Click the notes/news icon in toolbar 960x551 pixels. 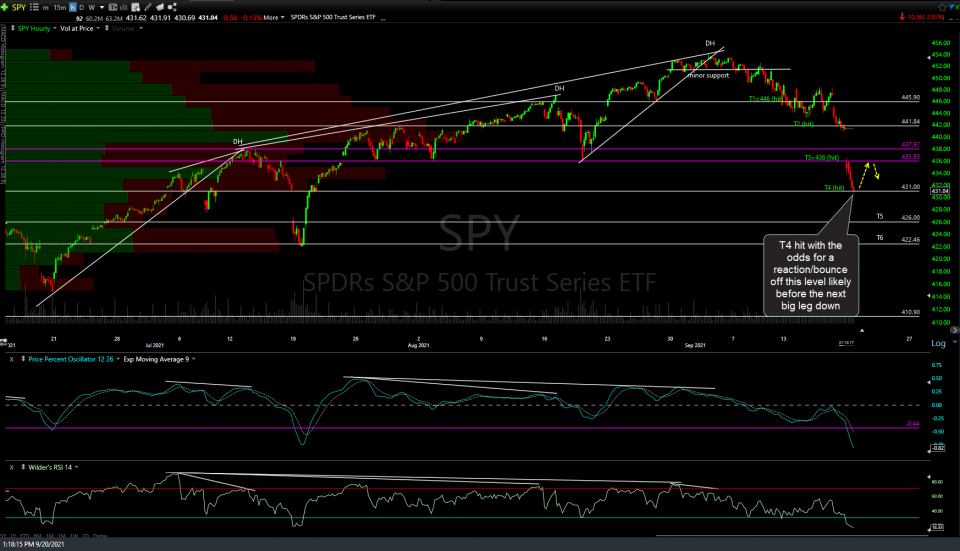click(135, 7)
